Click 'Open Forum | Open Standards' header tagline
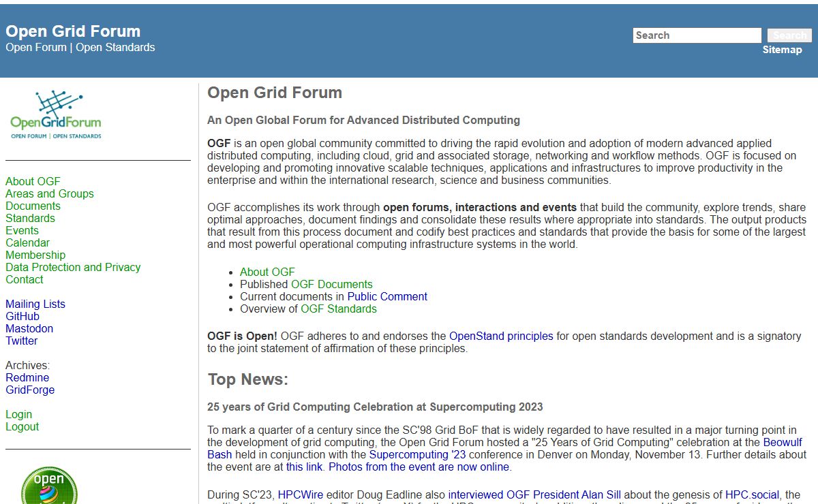This screenshot has height=504, width=818. 80,47
